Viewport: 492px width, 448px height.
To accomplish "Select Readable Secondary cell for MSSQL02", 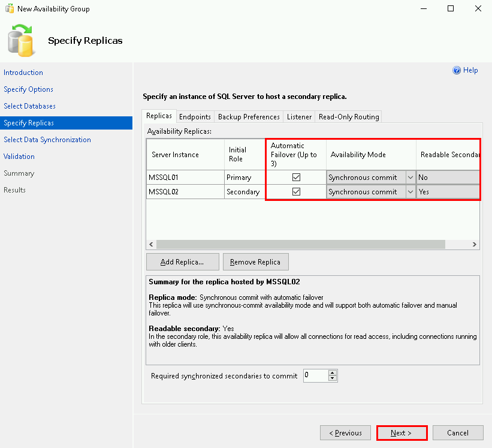I will [448, 192].
